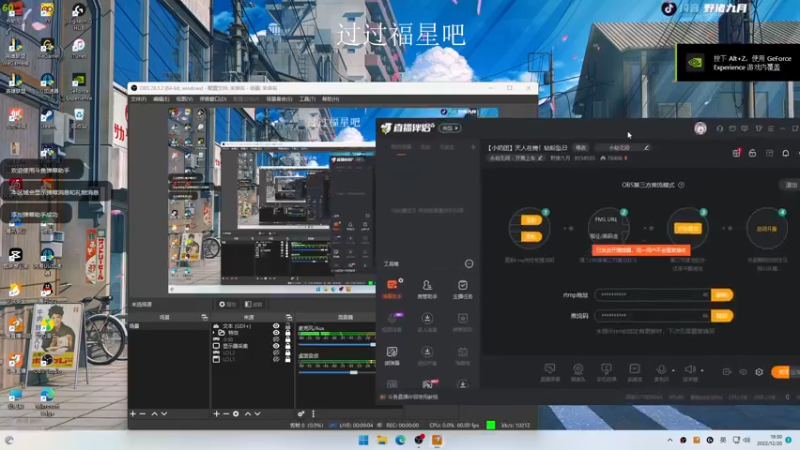
Task: Show the hidden LOL2 source in OBS
Action: (x=276, y=353)
